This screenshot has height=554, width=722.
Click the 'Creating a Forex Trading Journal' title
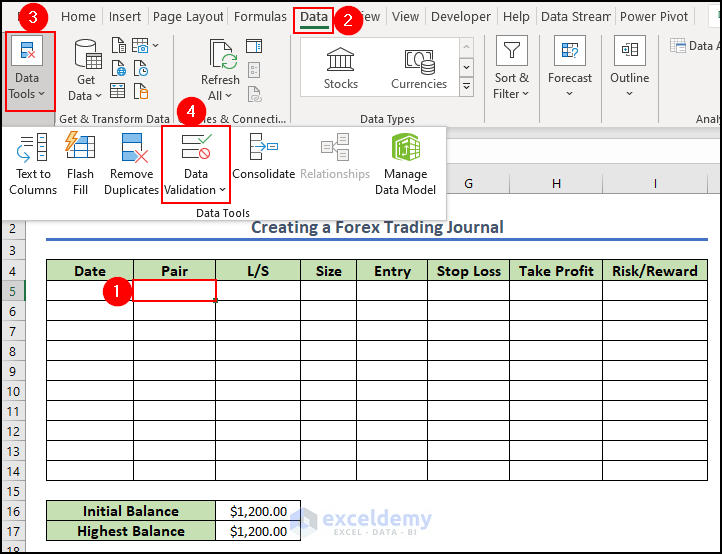[377, 227]
